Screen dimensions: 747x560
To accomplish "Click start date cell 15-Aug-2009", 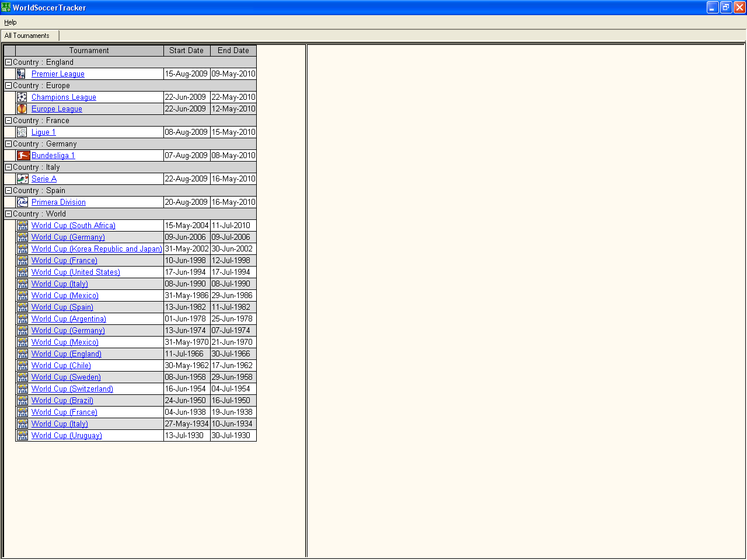I will (x=187, y=74).
